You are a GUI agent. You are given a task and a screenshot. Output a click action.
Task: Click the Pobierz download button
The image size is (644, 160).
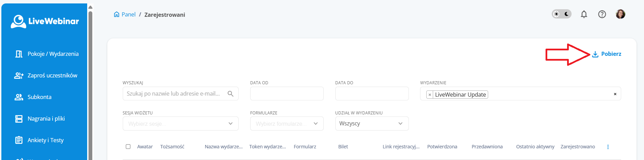[x=607, y=54]
